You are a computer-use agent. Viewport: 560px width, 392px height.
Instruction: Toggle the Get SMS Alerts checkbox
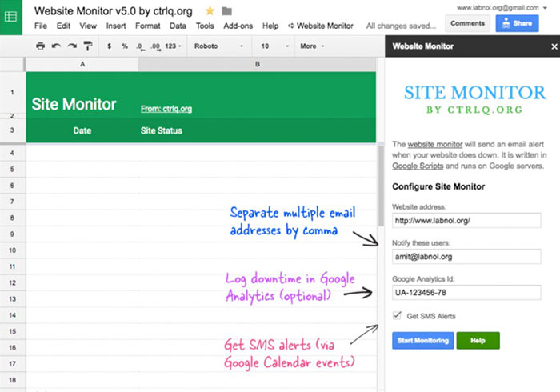point(397,315)
